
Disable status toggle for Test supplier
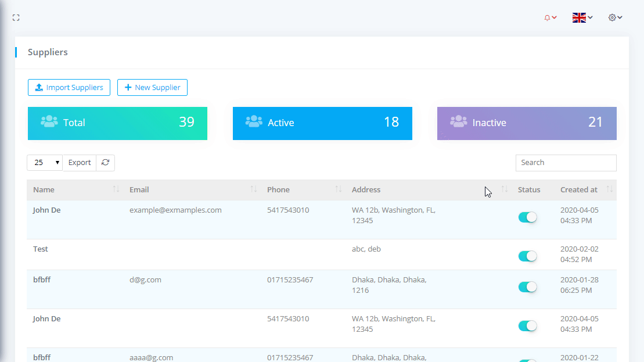527,256
